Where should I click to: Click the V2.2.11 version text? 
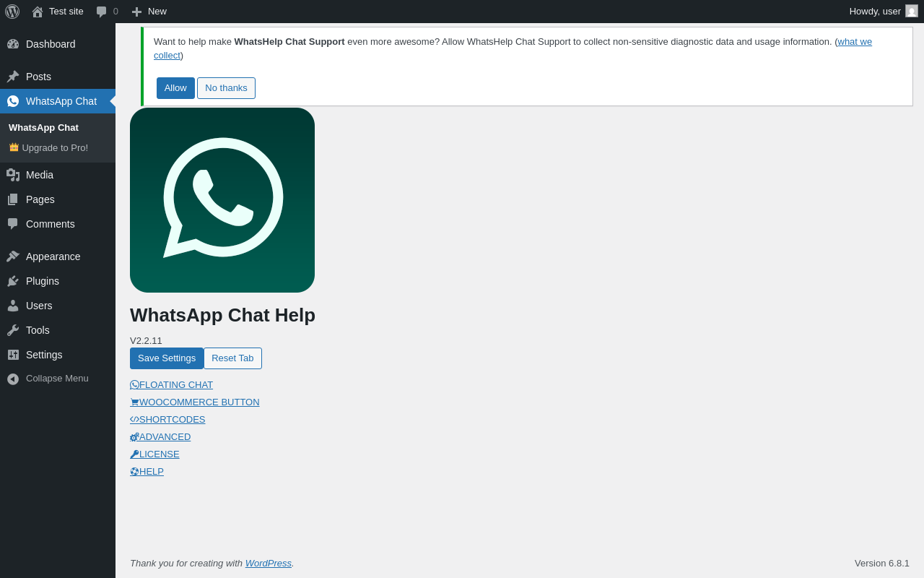click(146, 341)
